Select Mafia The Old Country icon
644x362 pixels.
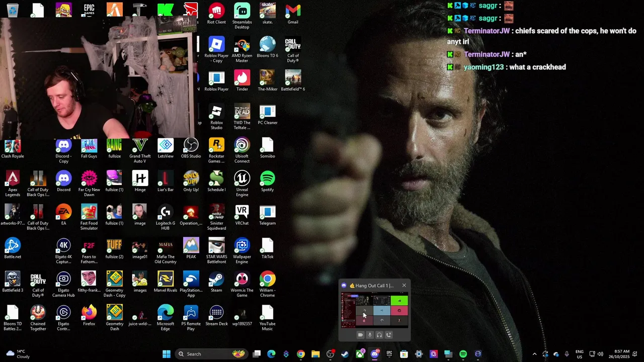coord(166,251)
